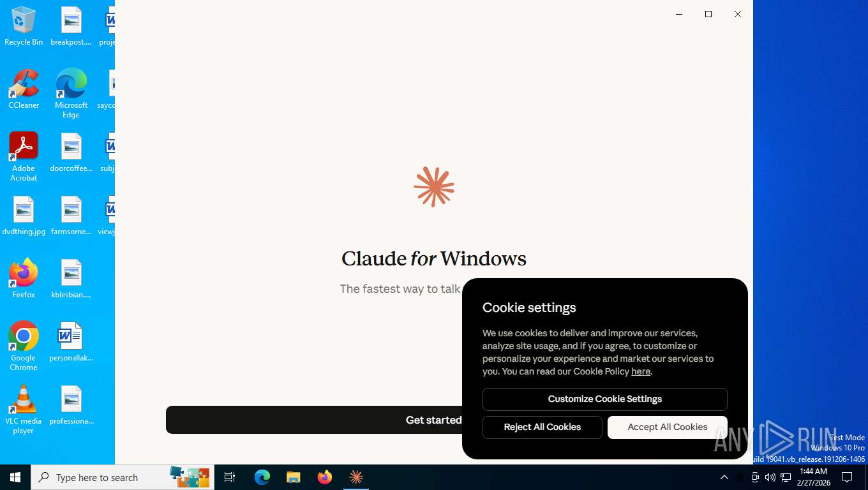Open the Recycle Bin desktop icon

(24, 26)
